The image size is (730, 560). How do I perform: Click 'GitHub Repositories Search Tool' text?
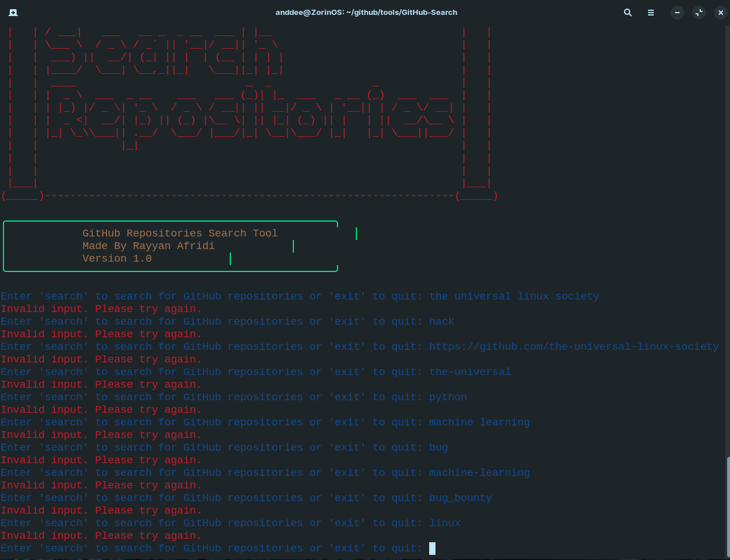180,233
